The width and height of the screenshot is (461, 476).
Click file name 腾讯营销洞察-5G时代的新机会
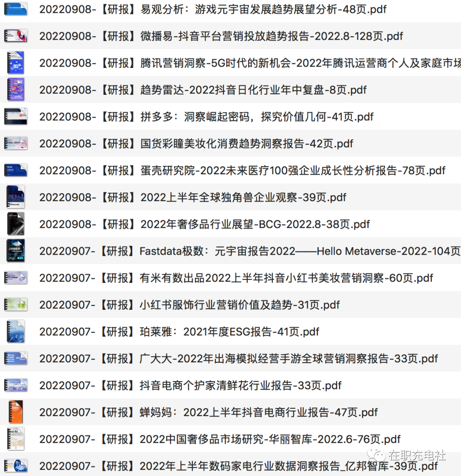coord(250,63)
